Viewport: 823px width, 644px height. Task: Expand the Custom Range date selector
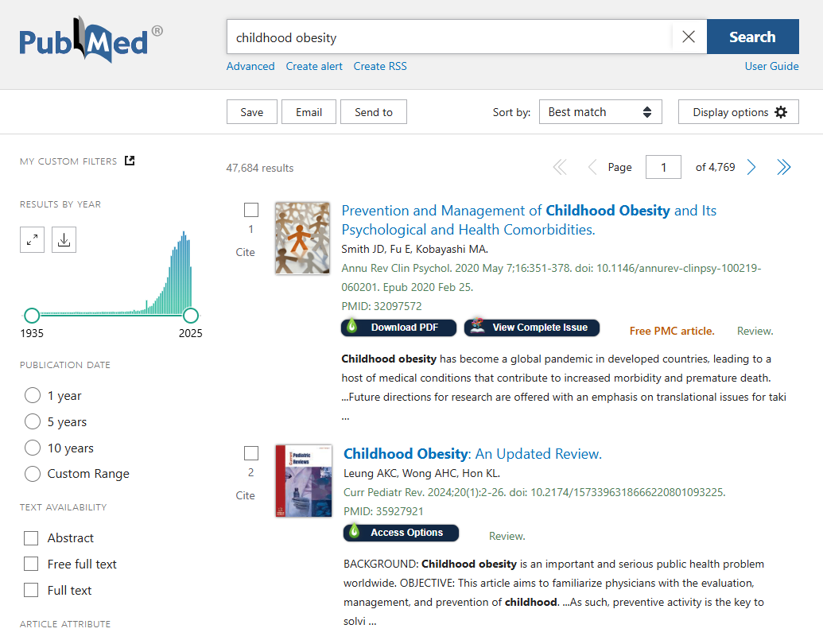(x=32, y=473)
